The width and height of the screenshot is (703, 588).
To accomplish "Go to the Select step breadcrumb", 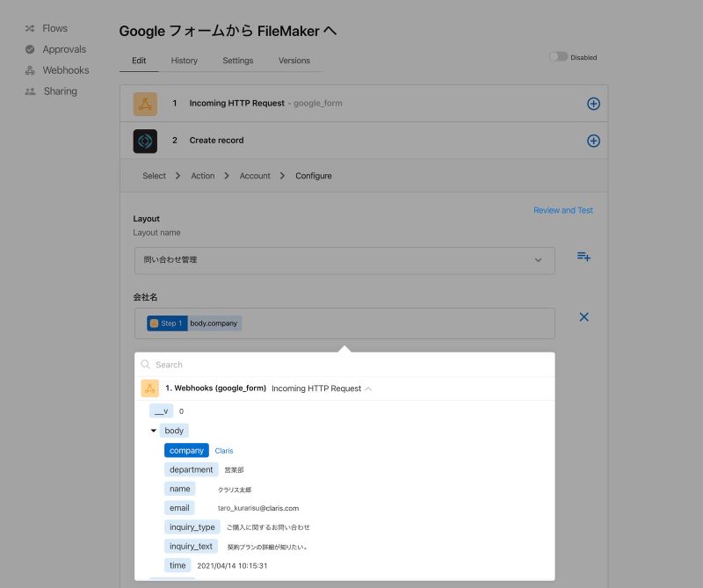I will click(x=155, y=176).
